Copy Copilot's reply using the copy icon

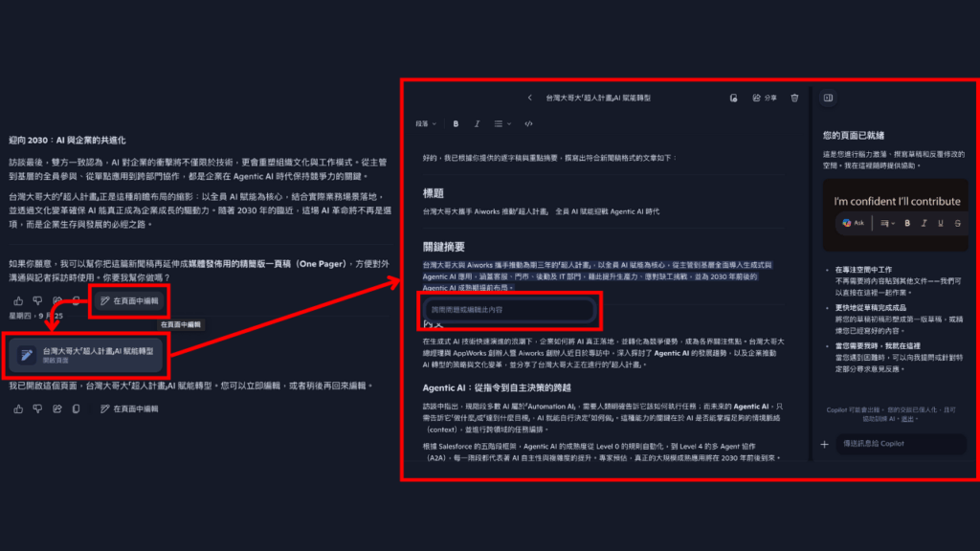[74, 299]
